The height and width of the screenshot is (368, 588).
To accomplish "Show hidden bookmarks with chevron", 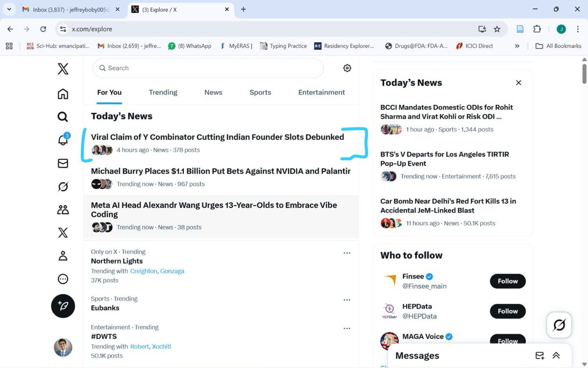I will coord(517,46).
